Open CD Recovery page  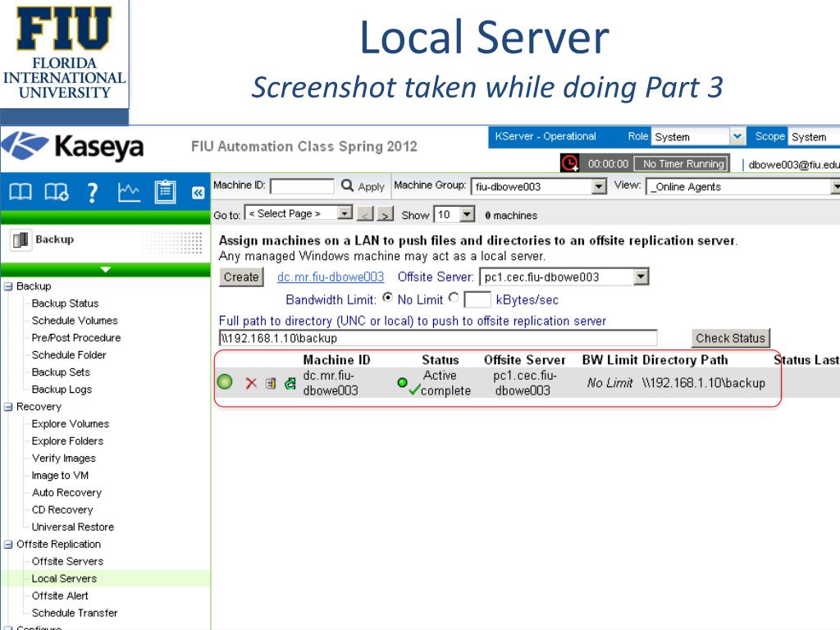coord(62,509)
